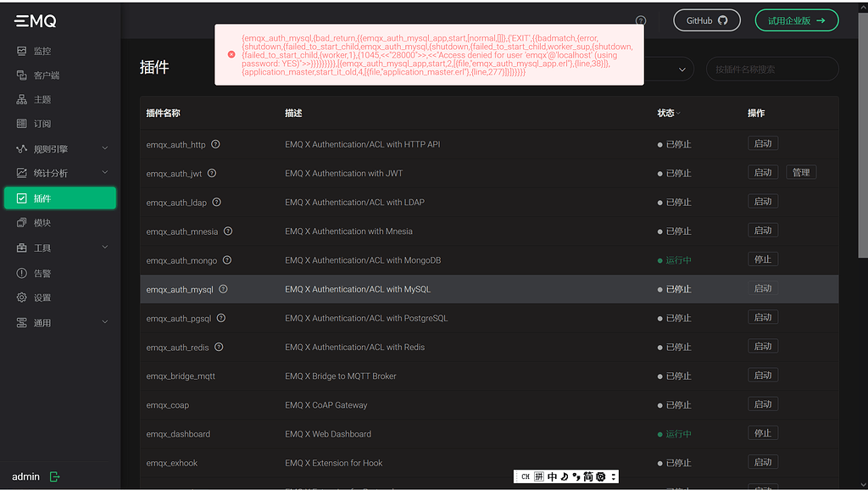Open 管理 for emqx_auth_jwt
This screenshot has width=868, height=490.
pos(800,172)
